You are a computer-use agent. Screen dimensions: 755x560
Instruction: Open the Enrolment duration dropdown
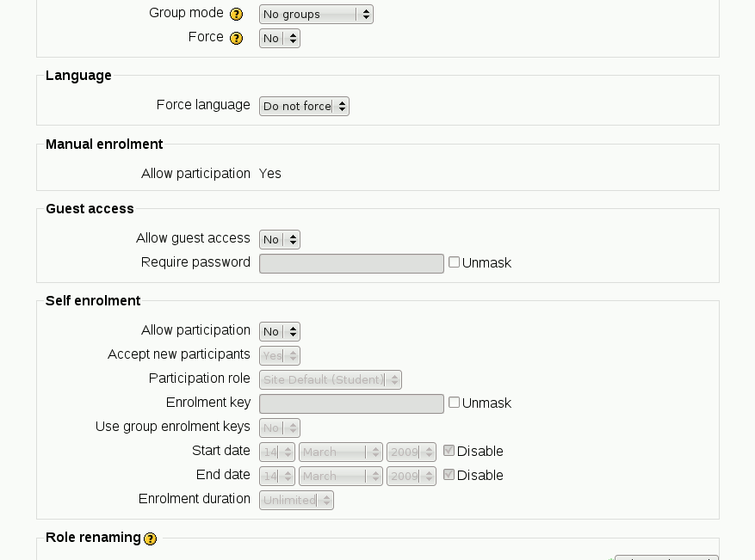pos(296,501)
